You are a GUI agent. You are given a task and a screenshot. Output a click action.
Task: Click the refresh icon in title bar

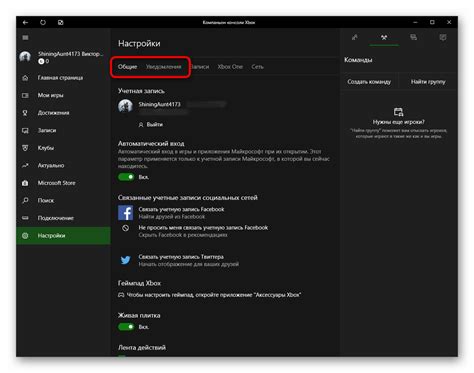pos(43,22)
